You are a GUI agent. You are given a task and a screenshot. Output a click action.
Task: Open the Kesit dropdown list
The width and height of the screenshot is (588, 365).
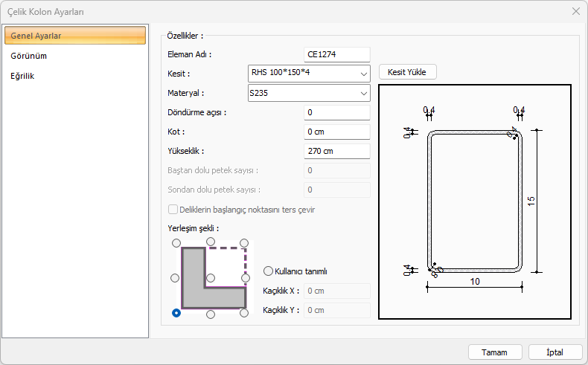pyautogui.click(x=363, y=74)
